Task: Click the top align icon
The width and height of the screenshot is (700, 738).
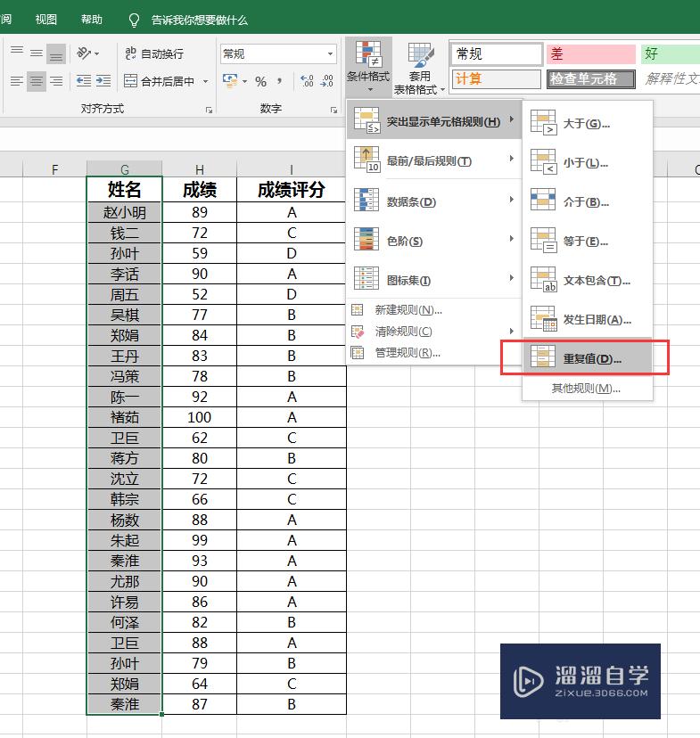Action: coord(17,53)
